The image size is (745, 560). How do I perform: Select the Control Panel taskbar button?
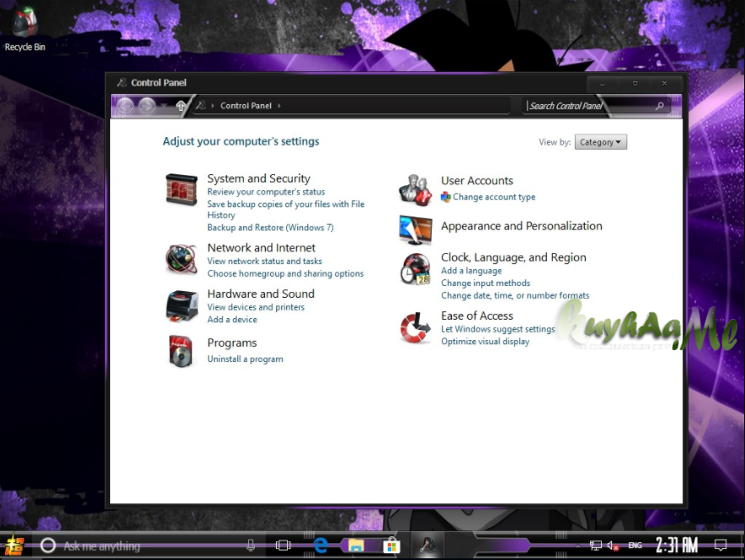pyautogui.click(x=428, y=545)
